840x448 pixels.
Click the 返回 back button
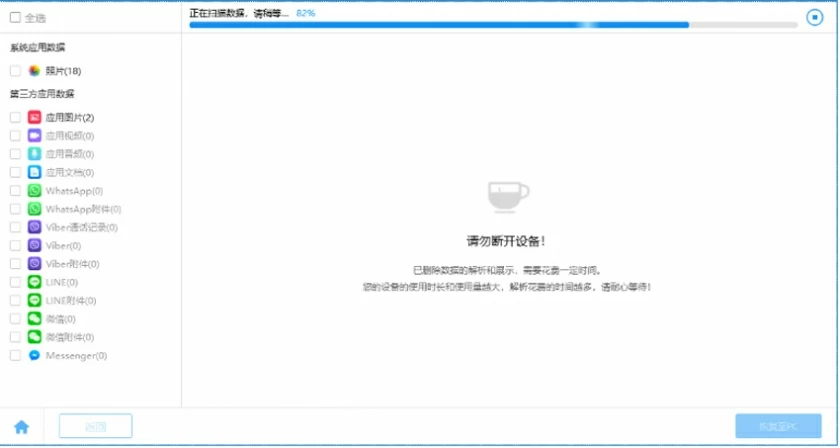point(95,426)
